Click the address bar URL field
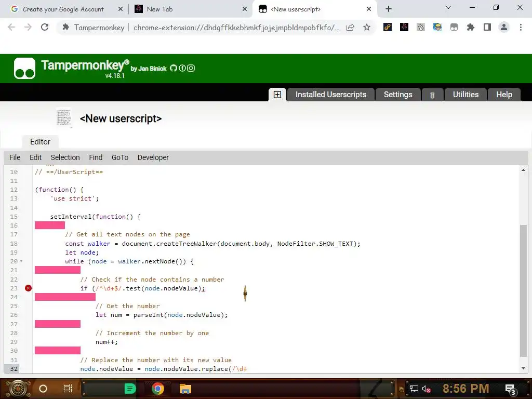The width and height of the screenshot is (532, 399). click(x=236, y=28)
